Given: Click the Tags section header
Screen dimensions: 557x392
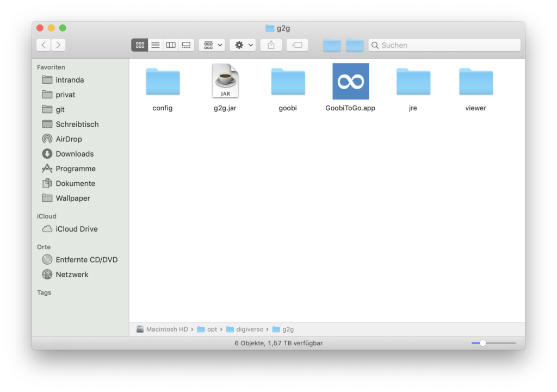Looking at the screenshot, I should 44,293.
